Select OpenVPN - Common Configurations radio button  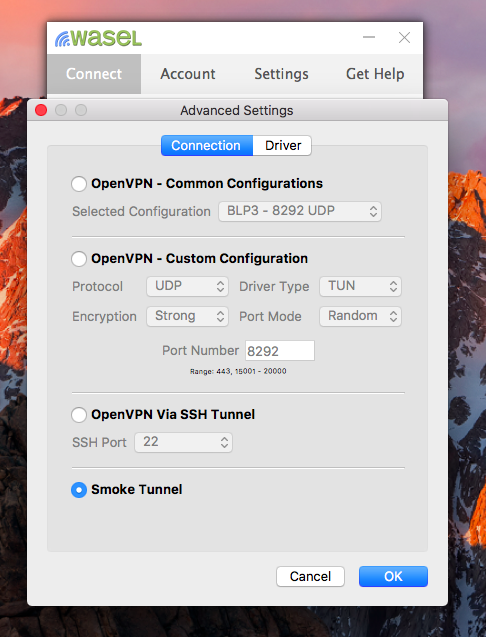pyautogui.click(x=79, y=184)
